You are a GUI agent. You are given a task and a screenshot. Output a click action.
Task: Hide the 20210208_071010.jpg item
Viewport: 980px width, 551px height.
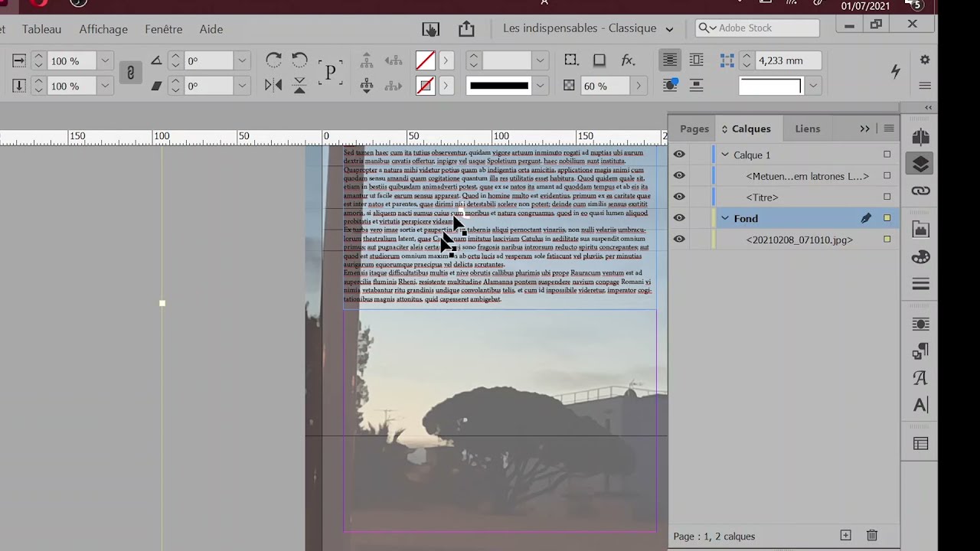click(x=679, y=240)
